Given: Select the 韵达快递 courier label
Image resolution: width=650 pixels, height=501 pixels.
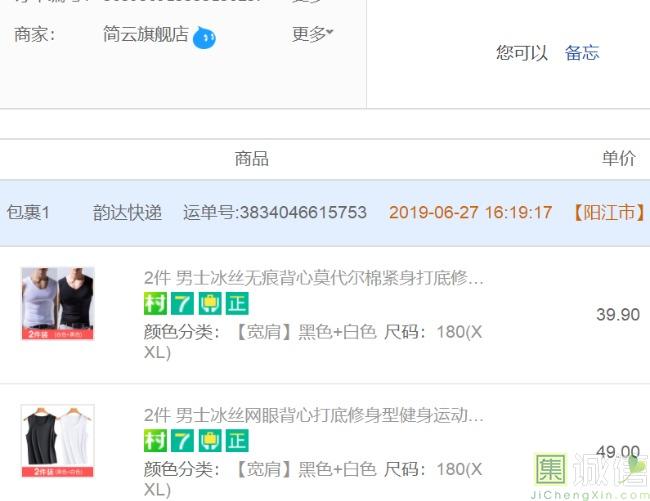Looking at the screenshot, I should [127, 213].
